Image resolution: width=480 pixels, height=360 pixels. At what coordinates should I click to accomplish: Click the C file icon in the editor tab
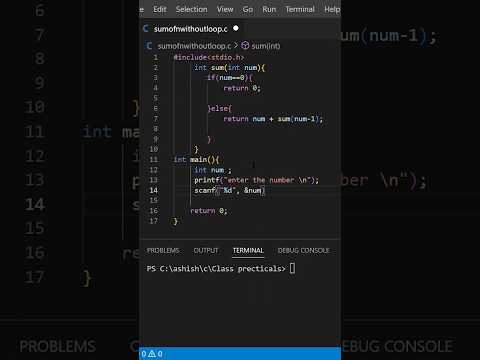146,29
